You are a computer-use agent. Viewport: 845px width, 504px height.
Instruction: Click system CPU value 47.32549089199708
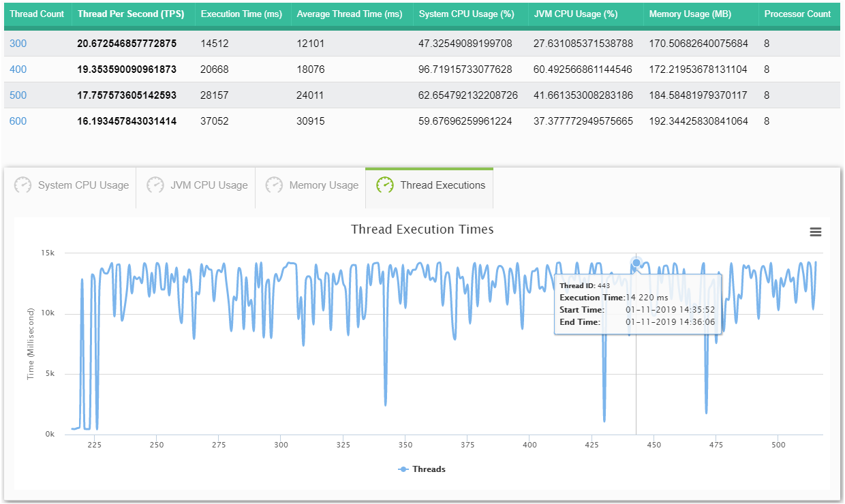click(x=465, y=44)
